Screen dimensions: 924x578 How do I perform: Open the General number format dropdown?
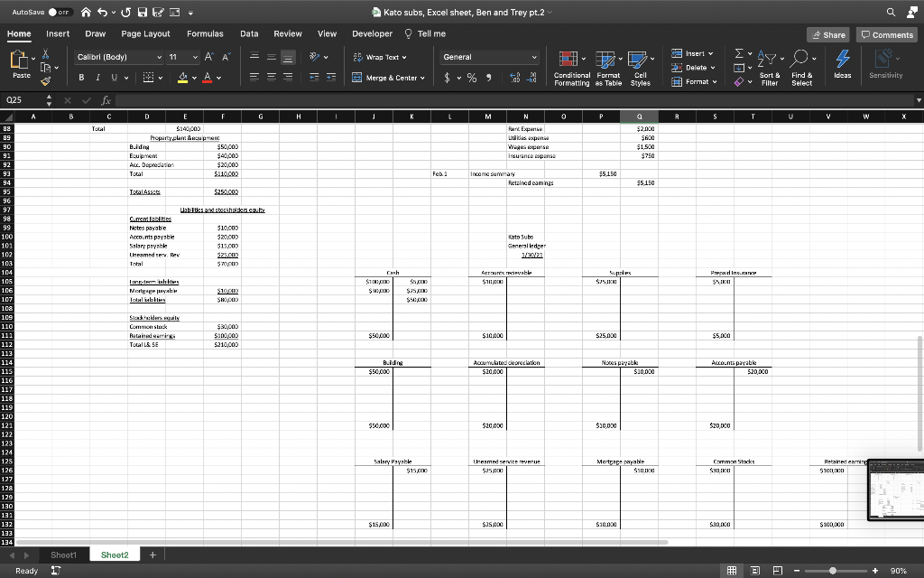tap(534, 57)
